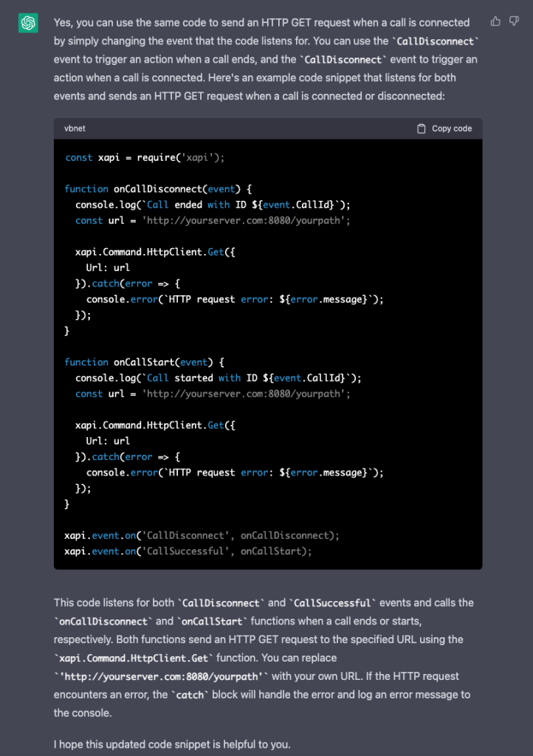Click the xapi.event.on 'CallSuccessful' code line
This screenshot has height=756, width=533.
pyautogui.click(x=188, y=551)
